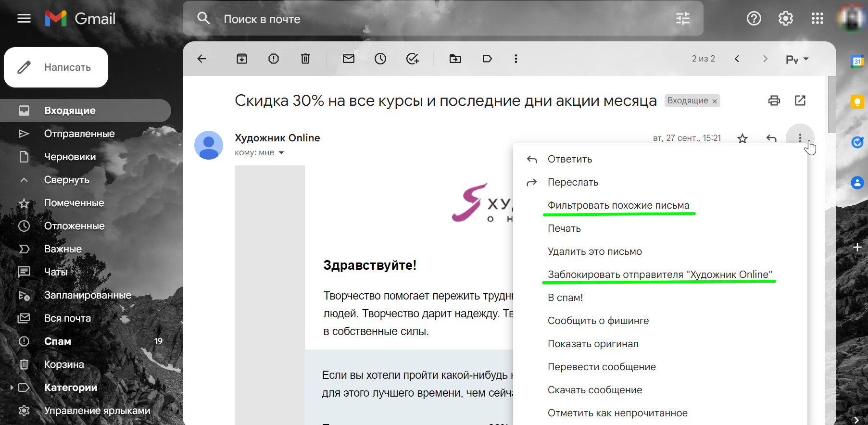The height and width of the screenshot is (425, 868).
Task: Open the Google apps grid
Action: 818,19
